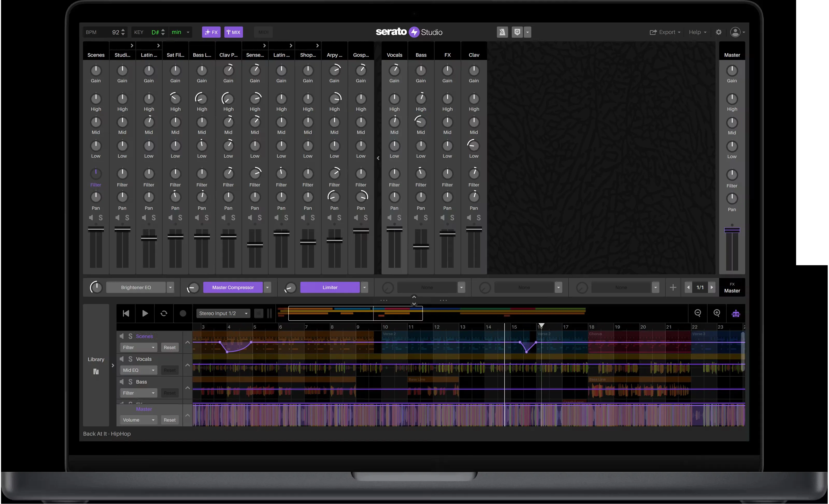This screenshot has width=829, height=504.
Task: Click the record button
Action: (183, 314)
